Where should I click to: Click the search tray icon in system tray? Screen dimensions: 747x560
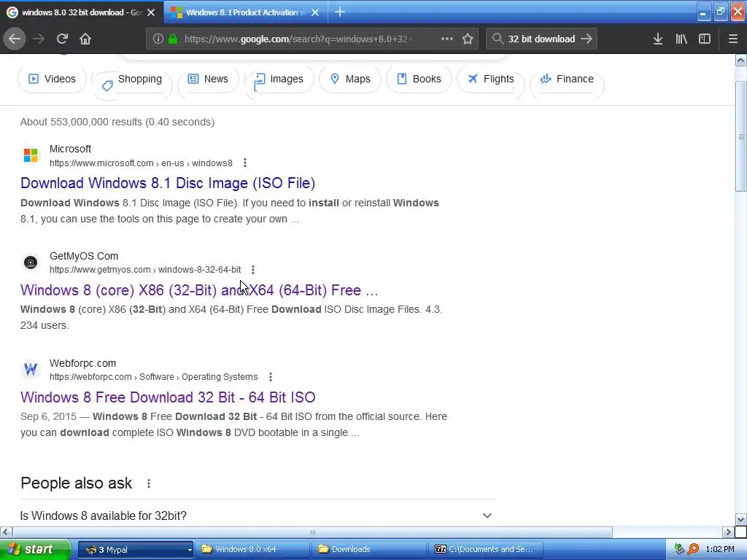[693, 549]
